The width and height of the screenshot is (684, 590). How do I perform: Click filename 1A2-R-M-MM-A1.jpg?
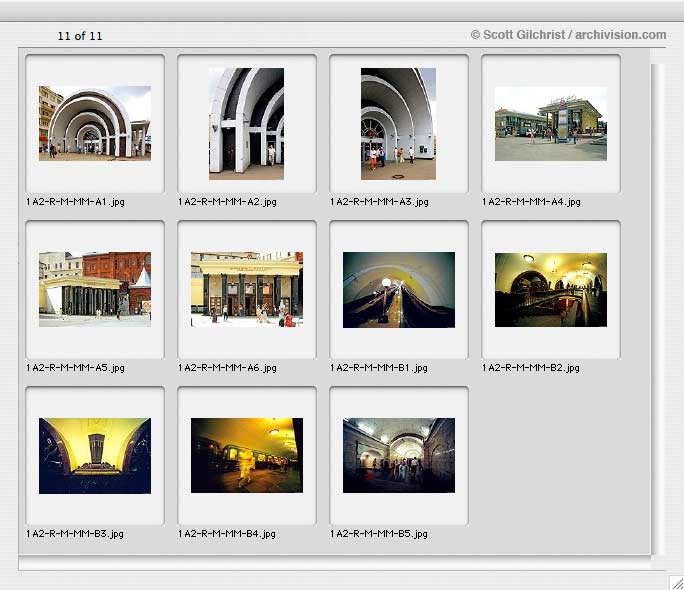pyautogui.click(x=75, y=202)
